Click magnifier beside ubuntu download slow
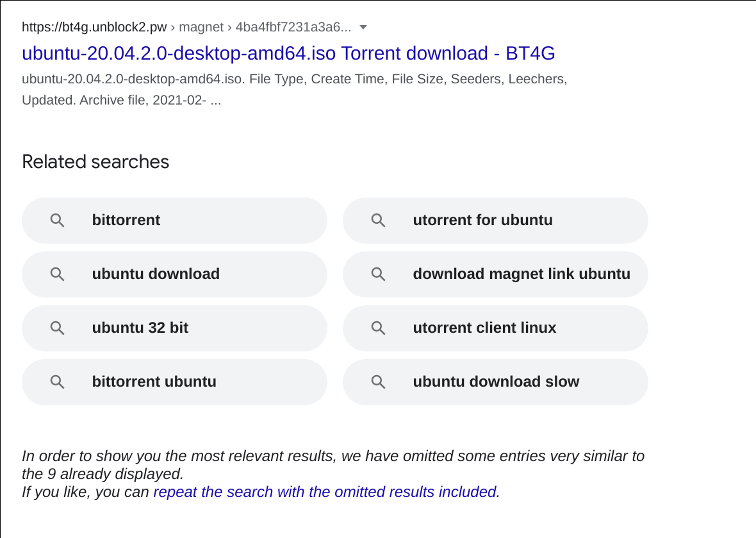 click(378, 382)
